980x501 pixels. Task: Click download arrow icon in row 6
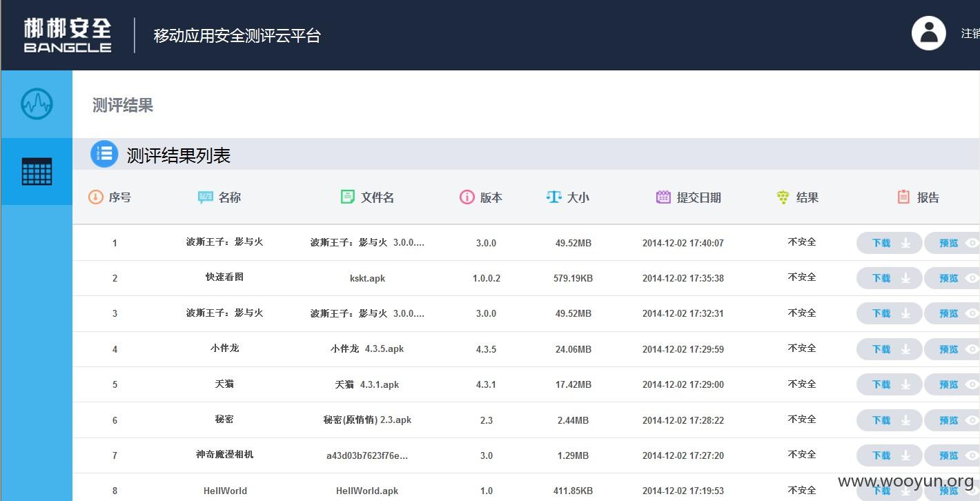click(x=906, y=420)
